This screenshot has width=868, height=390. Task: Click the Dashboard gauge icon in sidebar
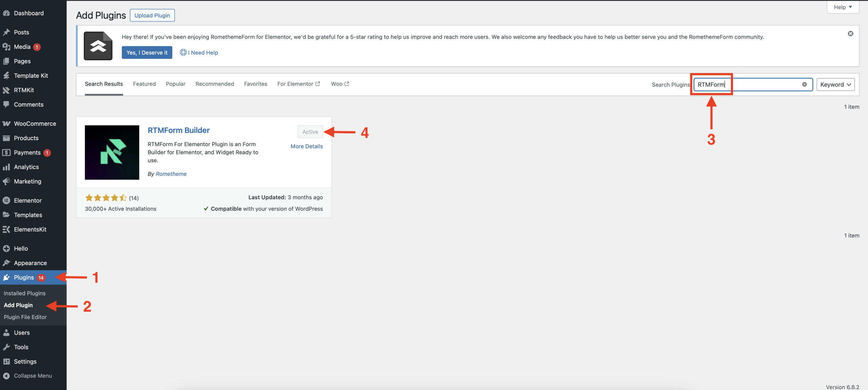pos(6,13)
